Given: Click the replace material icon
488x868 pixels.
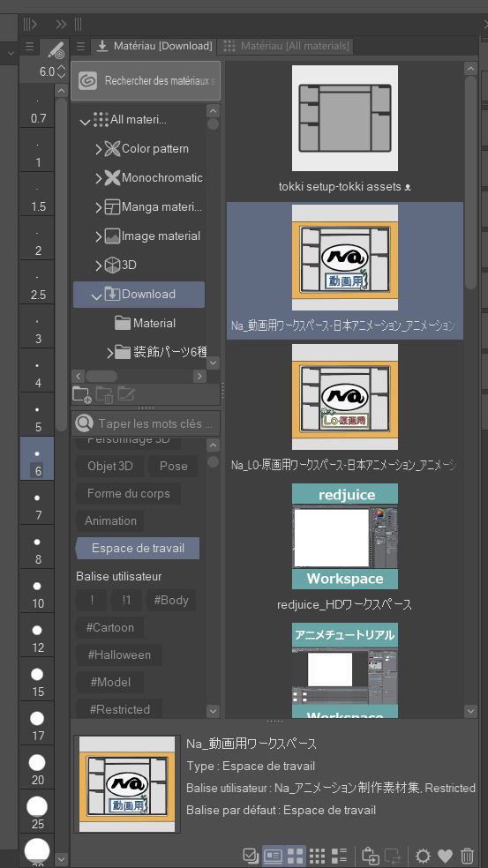Looking at the screenshot, I should (393, 856).
